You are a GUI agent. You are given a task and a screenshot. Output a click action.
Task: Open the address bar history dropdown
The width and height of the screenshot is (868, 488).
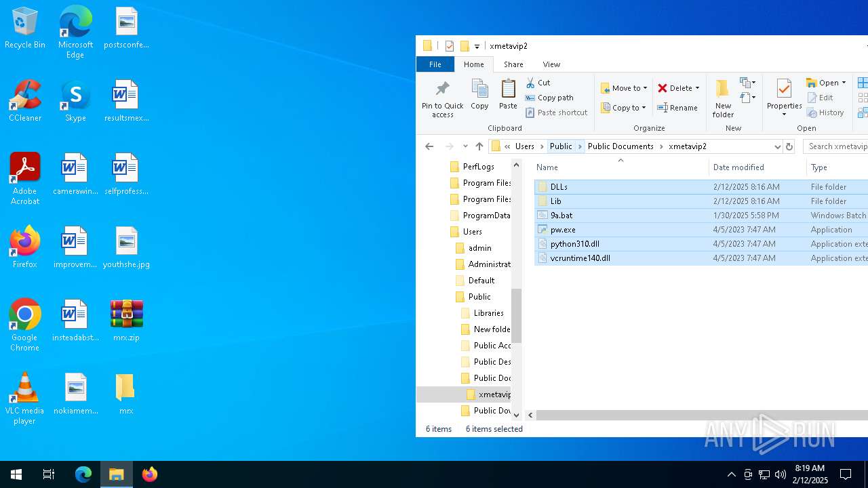777,146
